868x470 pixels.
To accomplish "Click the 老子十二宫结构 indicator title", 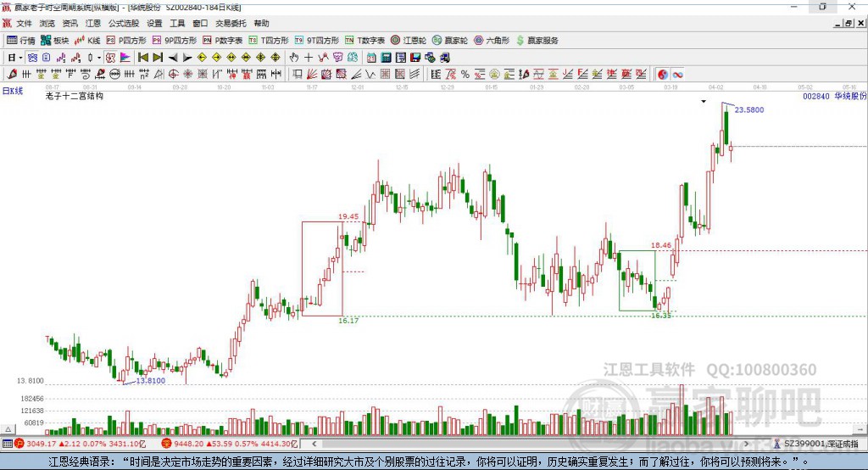I will 75,97.
